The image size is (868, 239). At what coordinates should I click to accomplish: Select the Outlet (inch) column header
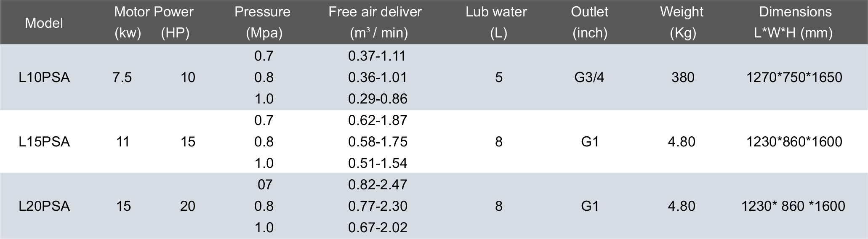tap(589, 22)
